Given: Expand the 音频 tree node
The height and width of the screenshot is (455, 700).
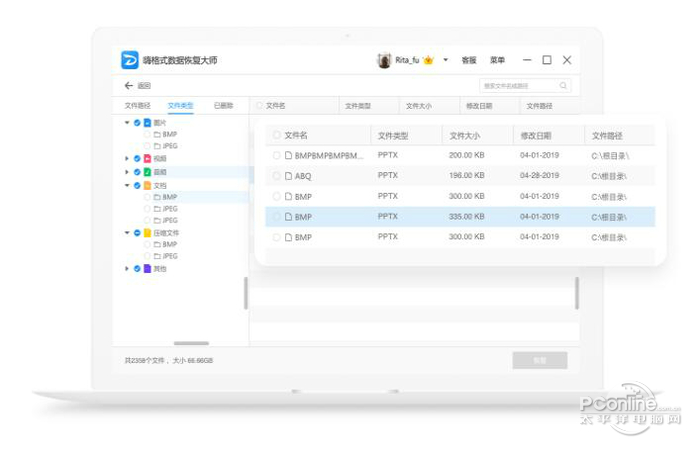Looking at the screenshot, I should point(127,172).
